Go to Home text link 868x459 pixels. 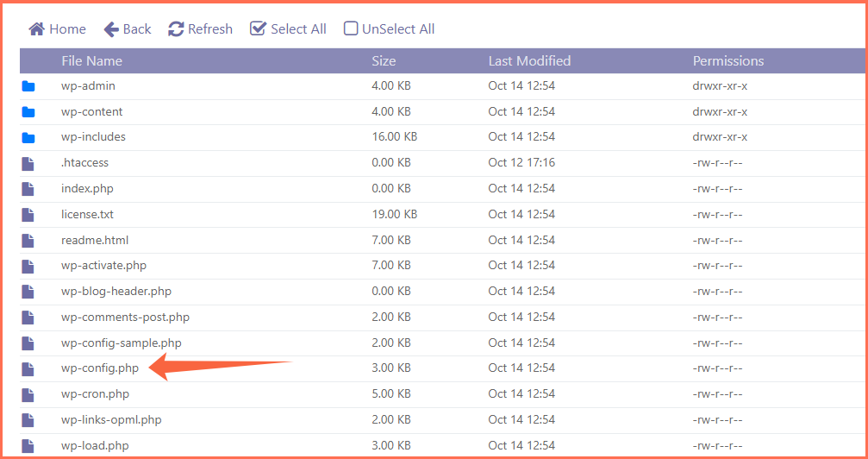(67, 28)
